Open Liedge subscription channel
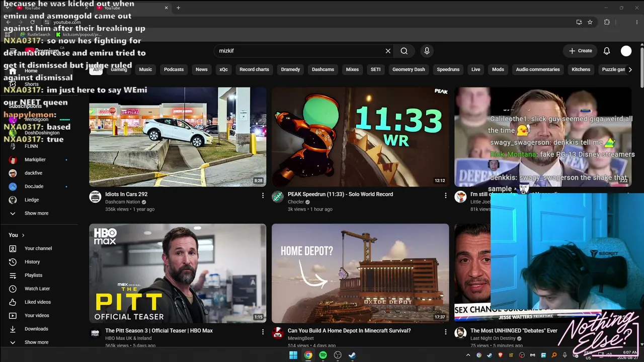Image resolution: width=644 pixels, height=362 pixels. (x=32, y=200)
